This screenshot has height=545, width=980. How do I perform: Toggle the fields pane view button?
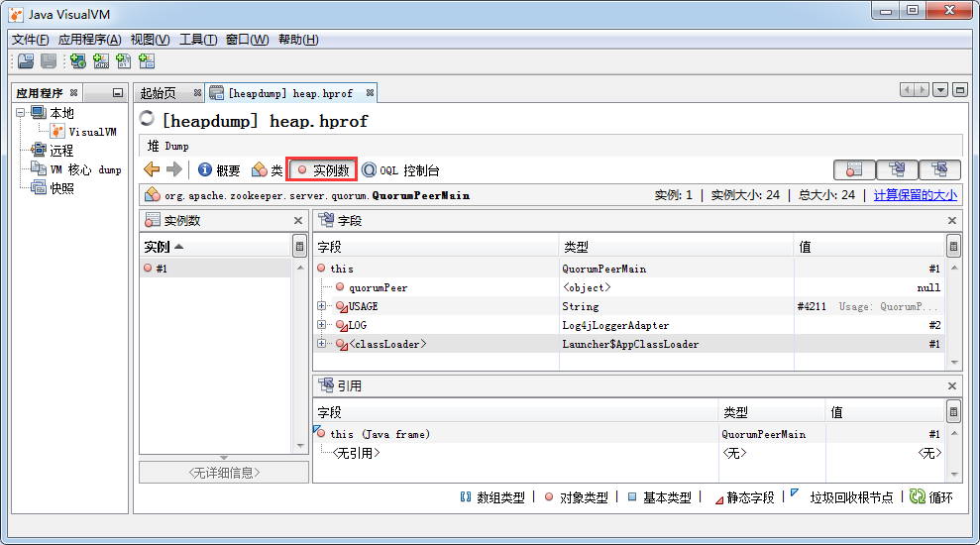coord(897,170)
